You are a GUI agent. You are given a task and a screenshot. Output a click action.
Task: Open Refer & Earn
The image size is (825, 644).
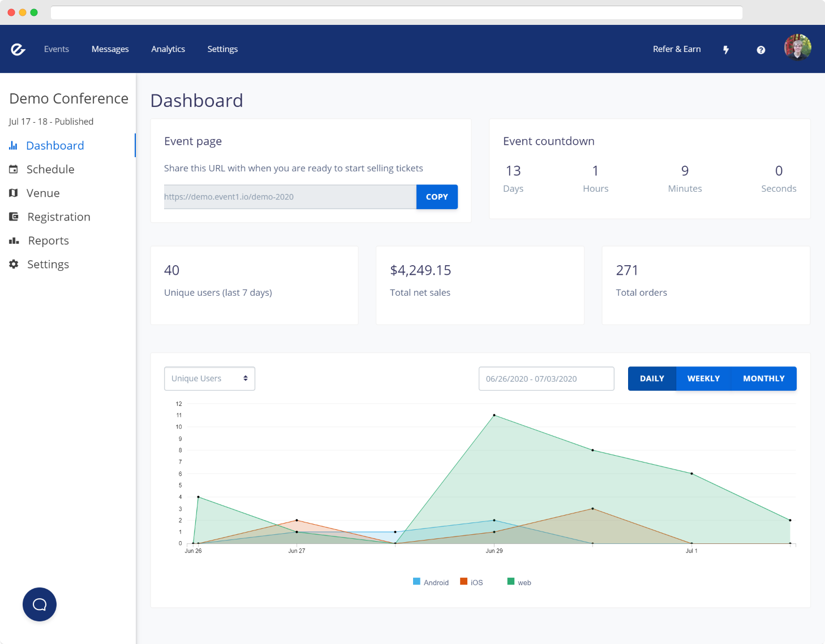pos(677,49)
